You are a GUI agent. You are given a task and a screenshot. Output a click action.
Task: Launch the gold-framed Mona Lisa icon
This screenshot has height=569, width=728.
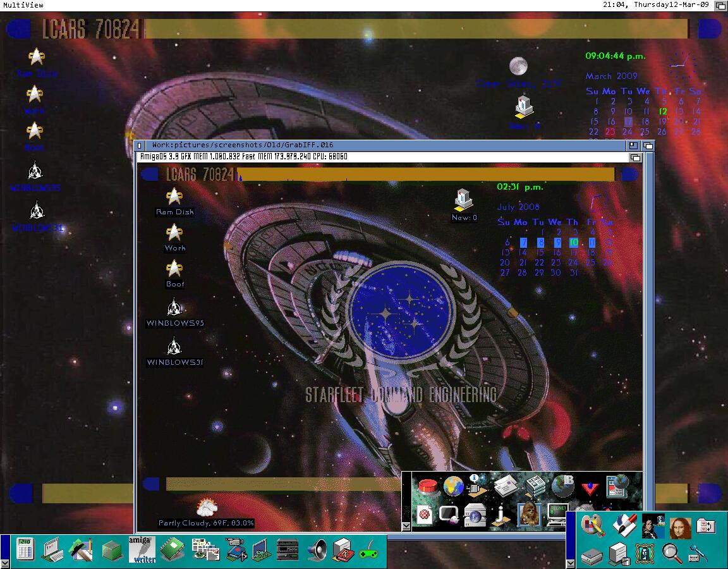pyautogui.click(x=644, y=554)
